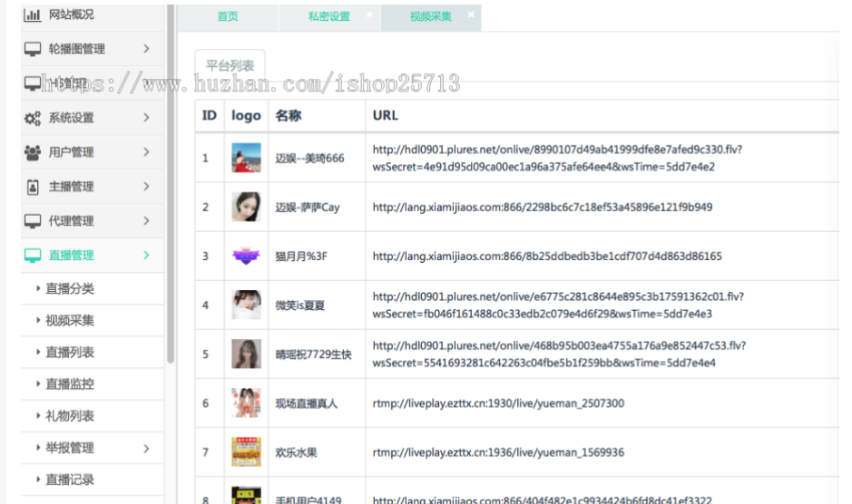Click the 晴瑶祝7729生快 logo thumbnail
The width and height of the screenshot is (852, 504).
tap(246, 354)
